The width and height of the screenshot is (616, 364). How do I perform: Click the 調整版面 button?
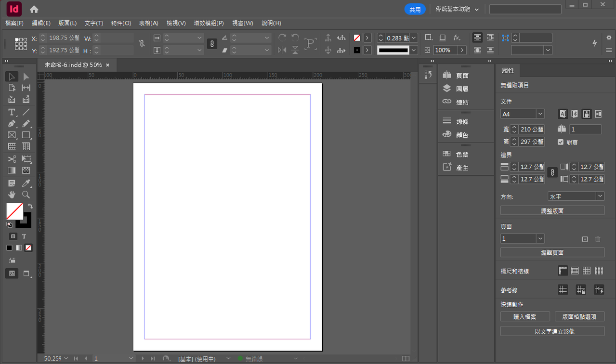point(552,211)
